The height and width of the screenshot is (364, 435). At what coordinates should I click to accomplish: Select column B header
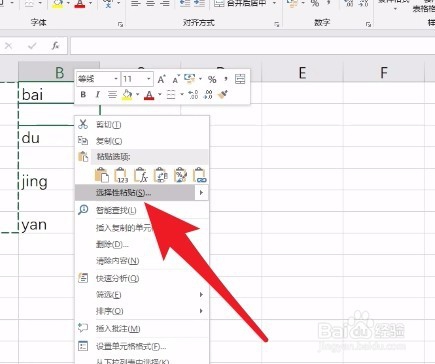(x=59, y=72)
